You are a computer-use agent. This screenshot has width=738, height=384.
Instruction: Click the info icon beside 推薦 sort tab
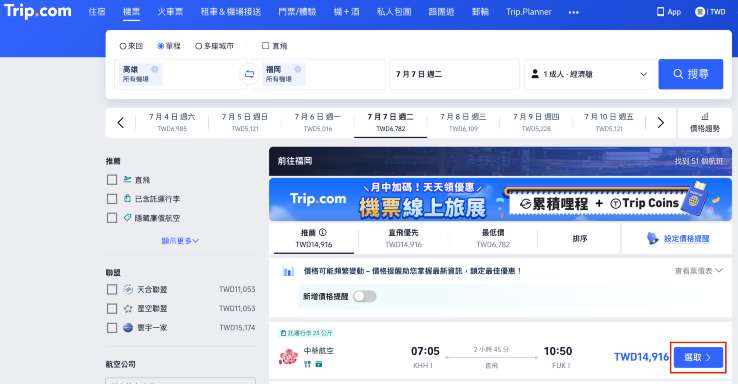tap(322, 232)
